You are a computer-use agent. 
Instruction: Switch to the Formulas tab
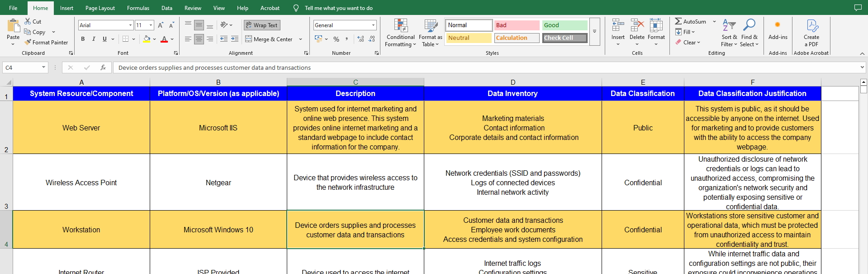138,8
